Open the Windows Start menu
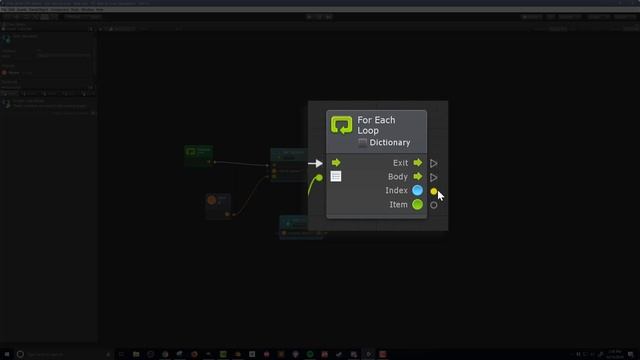The height and width of the screenshot is (360, 640). tap(7, 354)
